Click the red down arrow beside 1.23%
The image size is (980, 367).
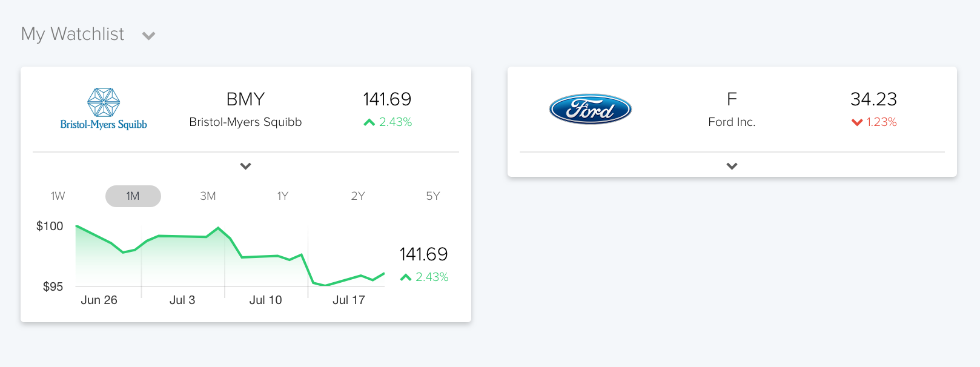tap(857, 122)
